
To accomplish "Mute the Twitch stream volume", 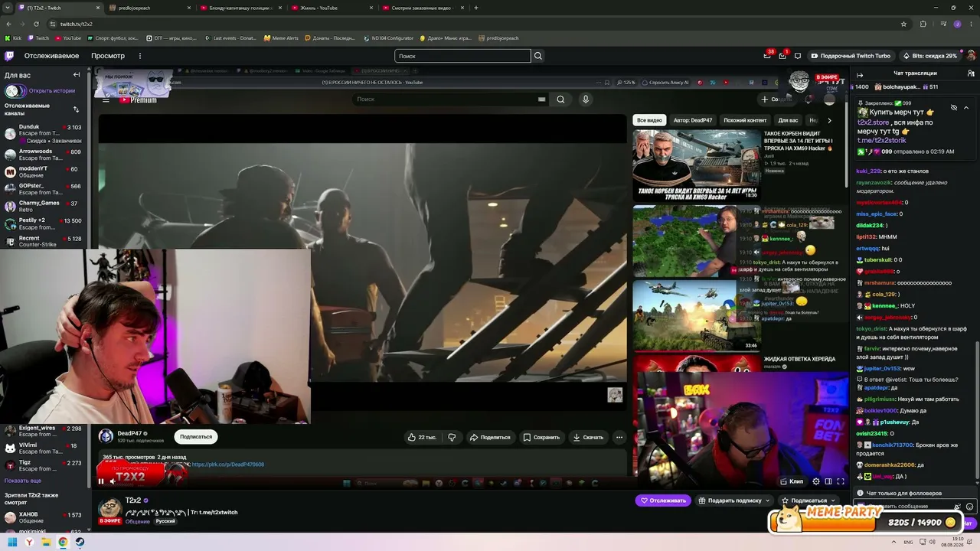I will [113, 481].
